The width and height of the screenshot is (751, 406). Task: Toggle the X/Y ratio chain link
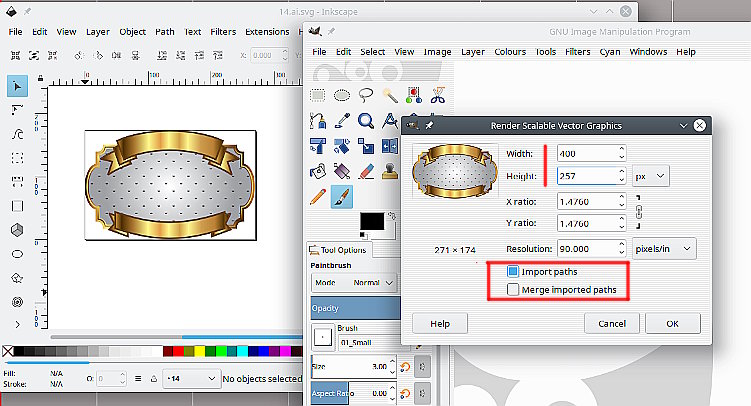coord(638,212)
